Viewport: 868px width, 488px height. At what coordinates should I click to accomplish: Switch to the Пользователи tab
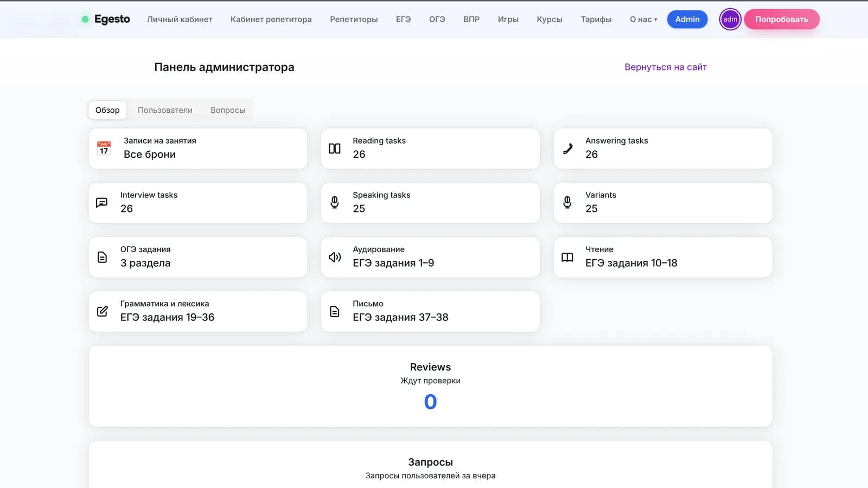(165, 110)
